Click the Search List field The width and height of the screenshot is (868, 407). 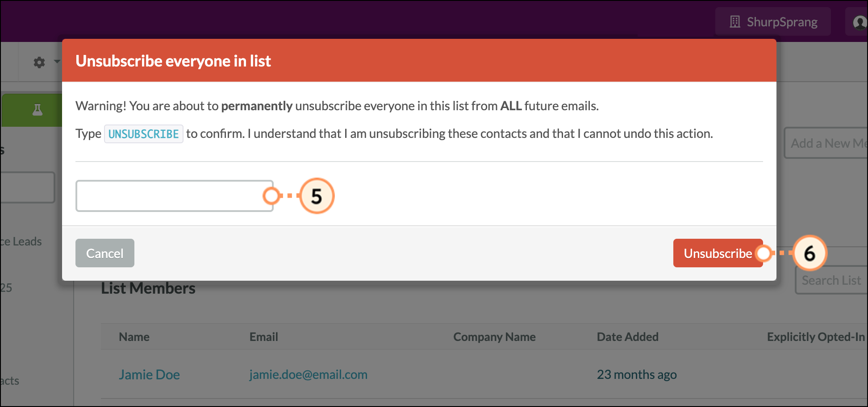pos(831,280)
